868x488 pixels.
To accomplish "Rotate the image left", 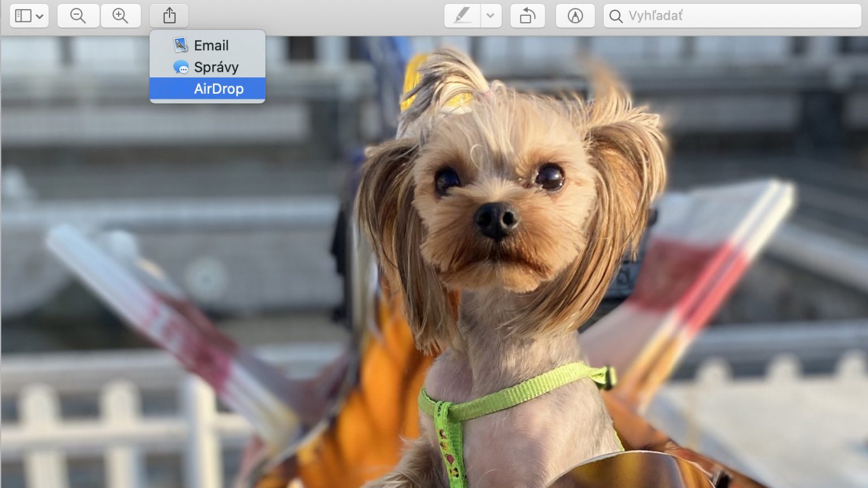I will tap(527, 16).
